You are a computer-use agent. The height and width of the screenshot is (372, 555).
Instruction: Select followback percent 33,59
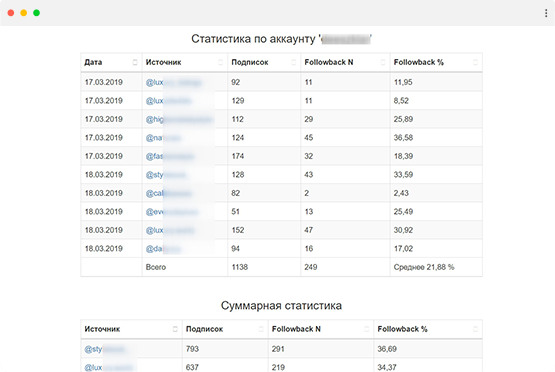click(x=403, y=175)
